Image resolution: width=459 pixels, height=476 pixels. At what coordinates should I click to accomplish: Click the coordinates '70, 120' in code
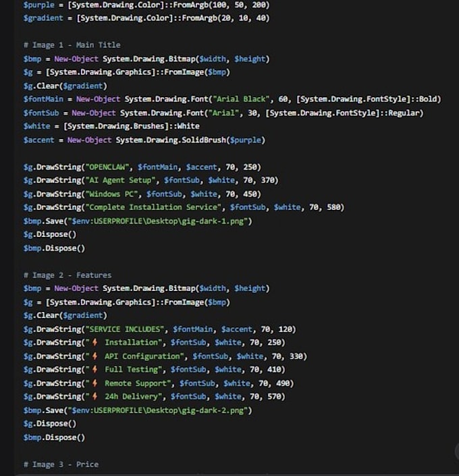pos(276,329)
